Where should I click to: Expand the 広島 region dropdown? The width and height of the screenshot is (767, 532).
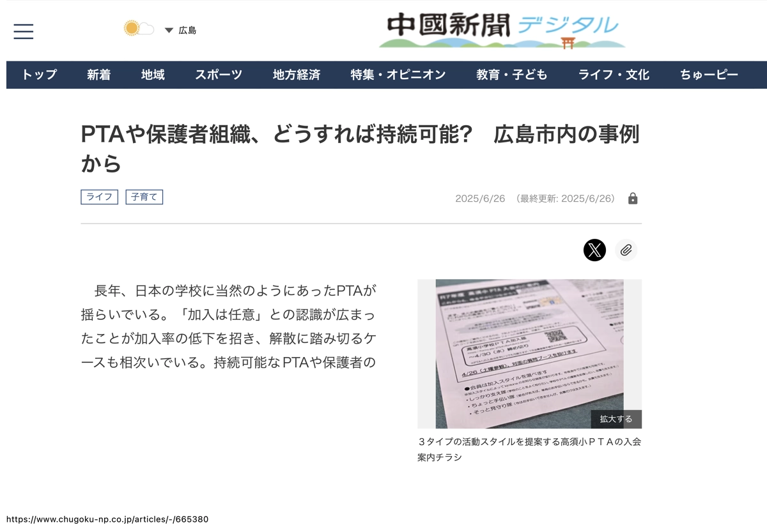point(181,30)
